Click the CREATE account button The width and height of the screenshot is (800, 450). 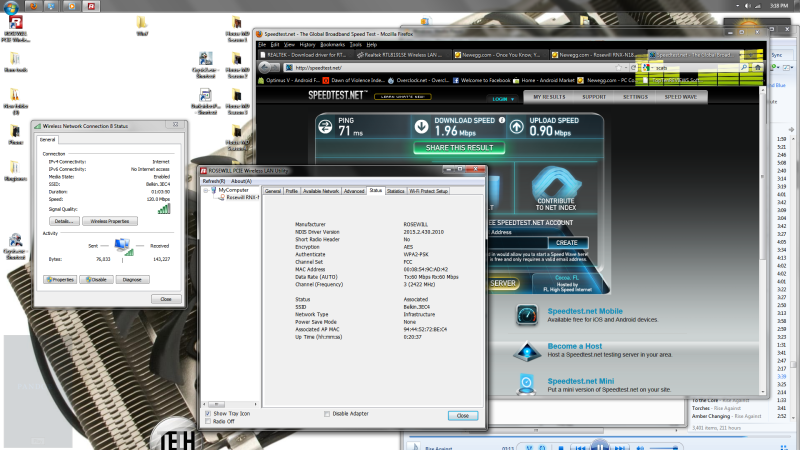[567, 243]
